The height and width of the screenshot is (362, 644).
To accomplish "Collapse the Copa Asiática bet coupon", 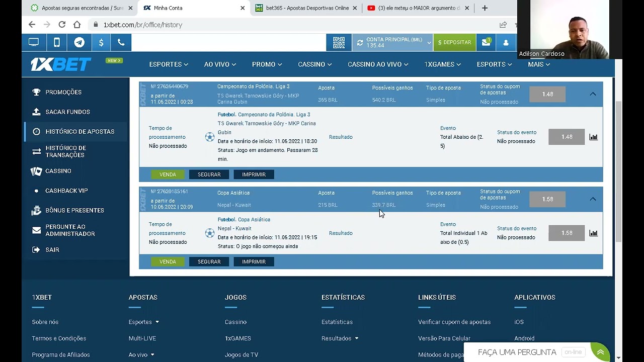I will coord(593,199).
